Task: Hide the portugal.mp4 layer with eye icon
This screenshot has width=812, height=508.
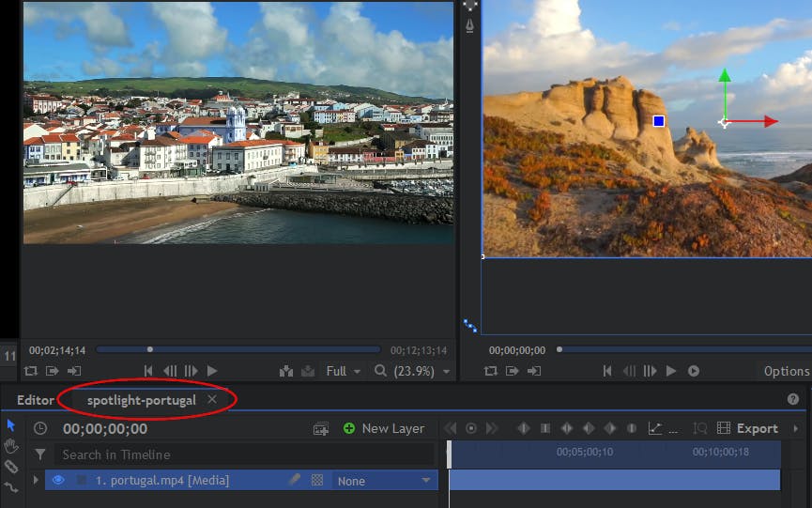Action: pos(58,480)
